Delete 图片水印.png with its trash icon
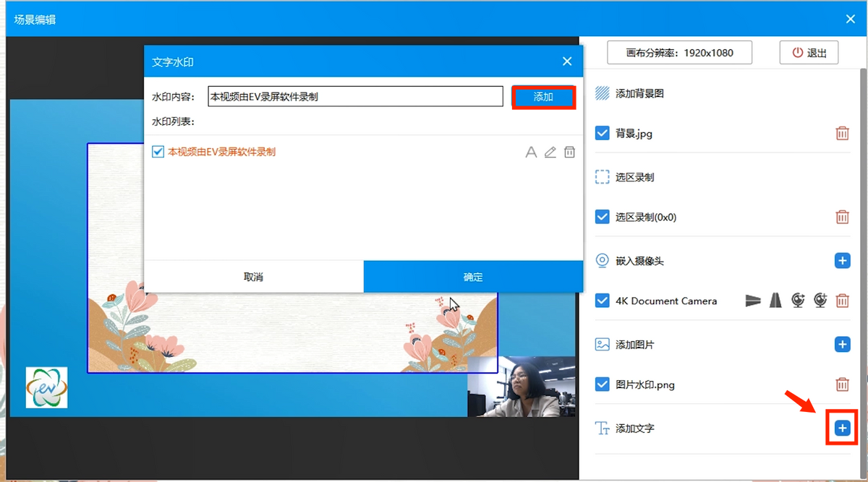 (x=842, y=384)
